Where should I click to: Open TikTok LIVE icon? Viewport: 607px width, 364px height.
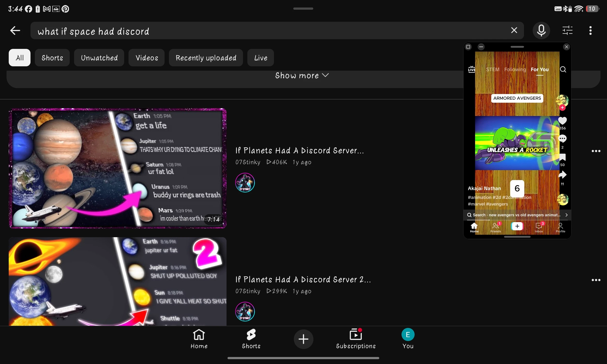[471, 69]
